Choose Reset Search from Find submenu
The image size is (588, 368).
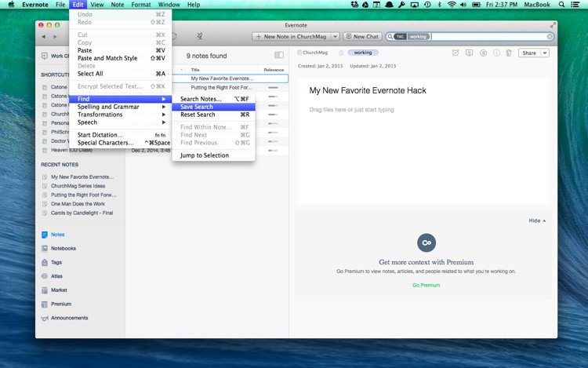click(x=213, y=115)
